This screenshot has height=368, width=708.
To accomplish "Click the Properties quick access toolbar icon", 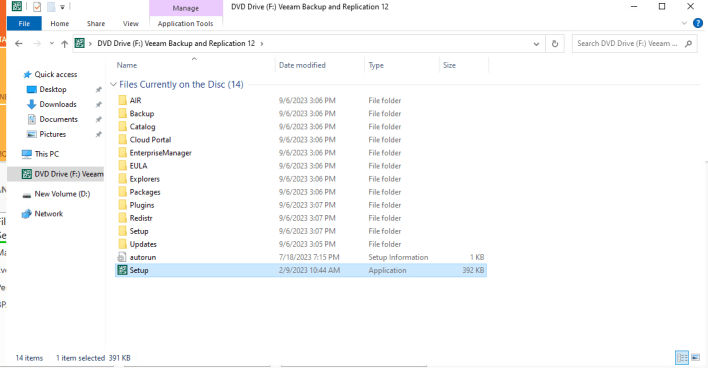I will pyautogui.click(x=37, y=7).
